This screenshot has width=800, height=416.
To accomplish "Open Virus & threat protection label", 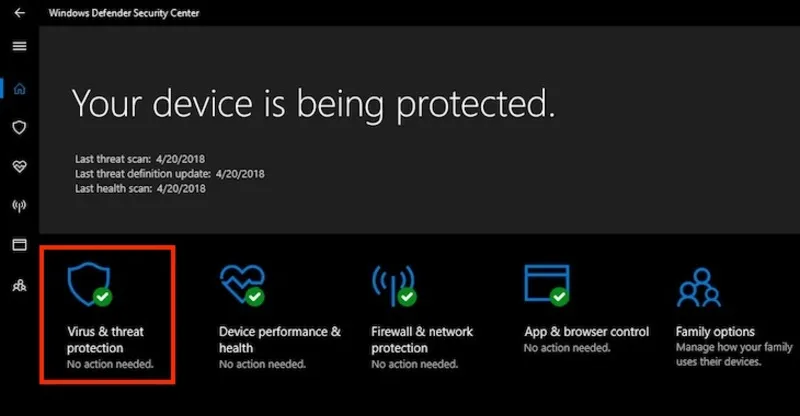I will tap(106, 339).
